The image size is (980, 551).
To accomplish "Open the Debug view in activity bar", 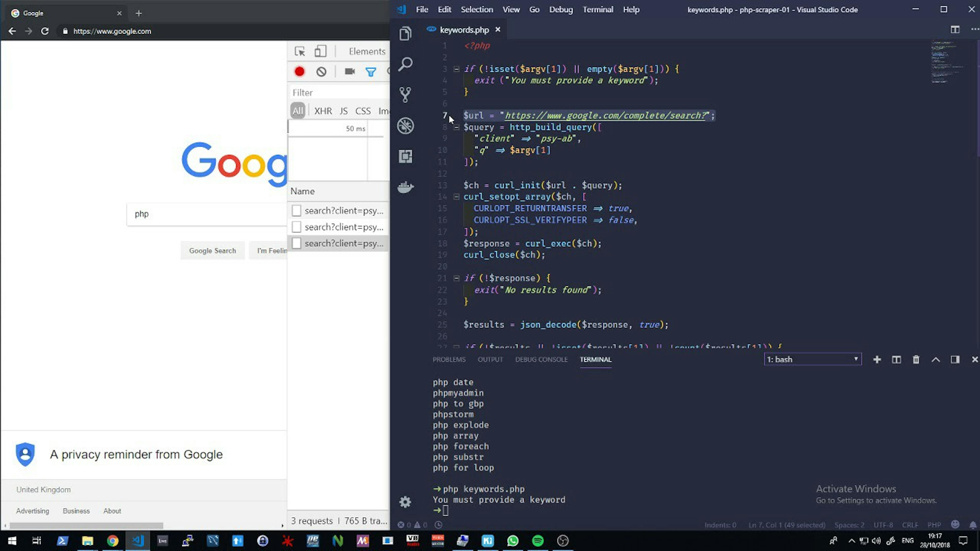I will [x=405, y=126].
